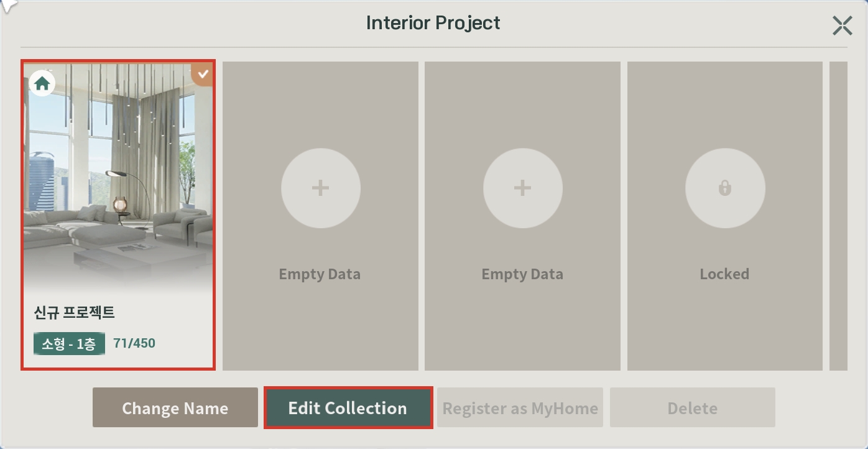Close the Interior Project dialog

coord(842,25)
